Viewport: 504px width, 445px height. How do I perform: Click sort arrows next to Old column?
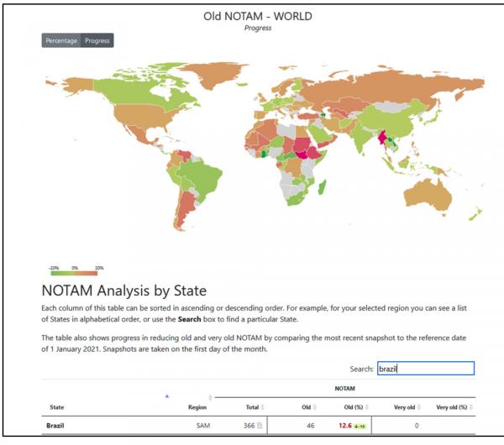pyautogui.click(x=315, y=407)
